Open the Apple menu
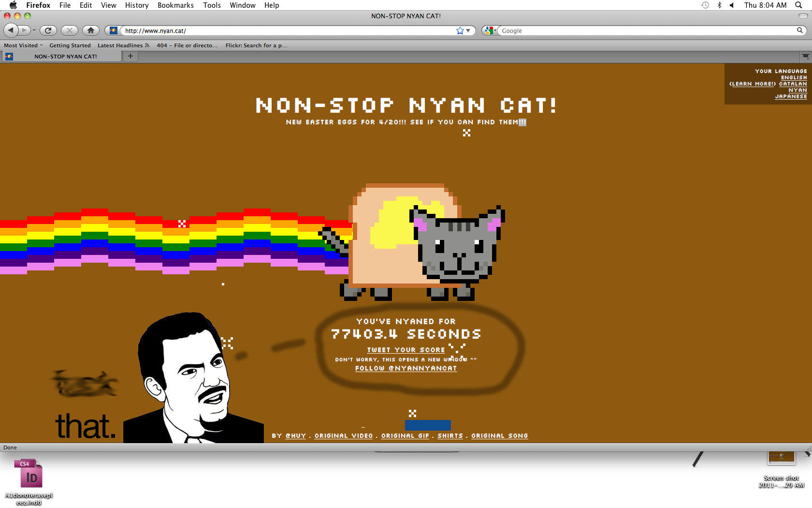This screenshot has width=812, height=508. [13, 5]
